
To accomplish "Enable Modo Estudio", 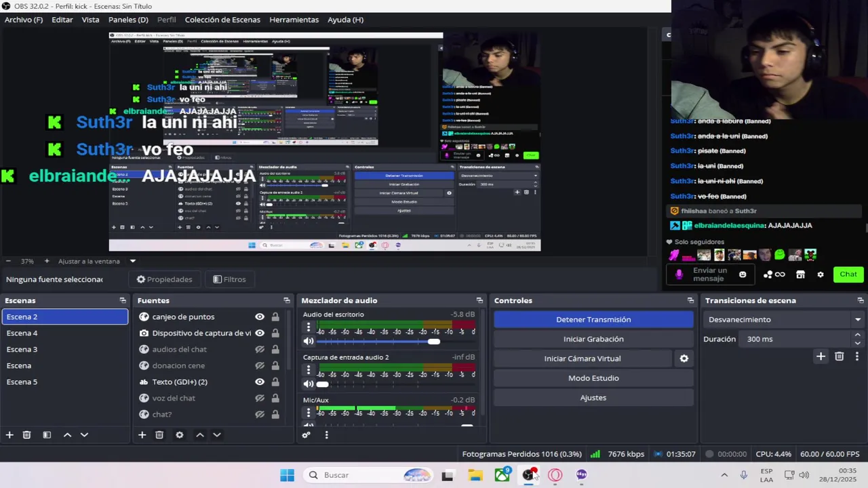I will 593,378.
